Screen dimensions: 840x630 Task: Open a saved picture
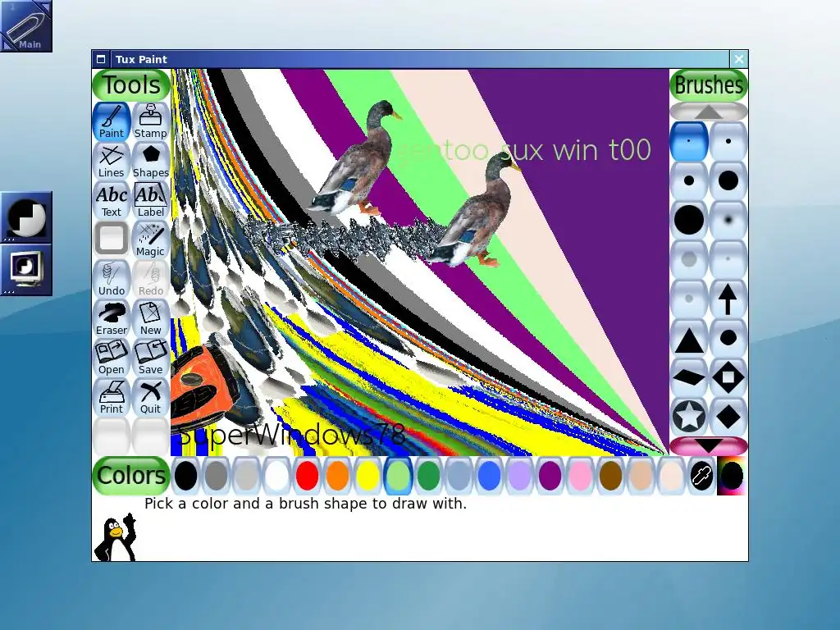tap(112, 358)
